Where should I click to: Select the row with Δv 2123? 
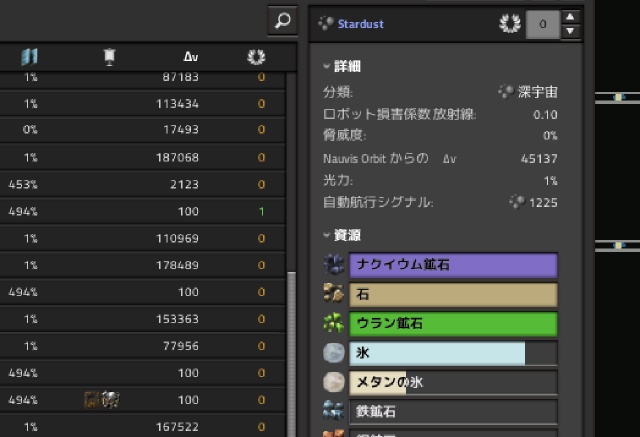tap(140, 184)
